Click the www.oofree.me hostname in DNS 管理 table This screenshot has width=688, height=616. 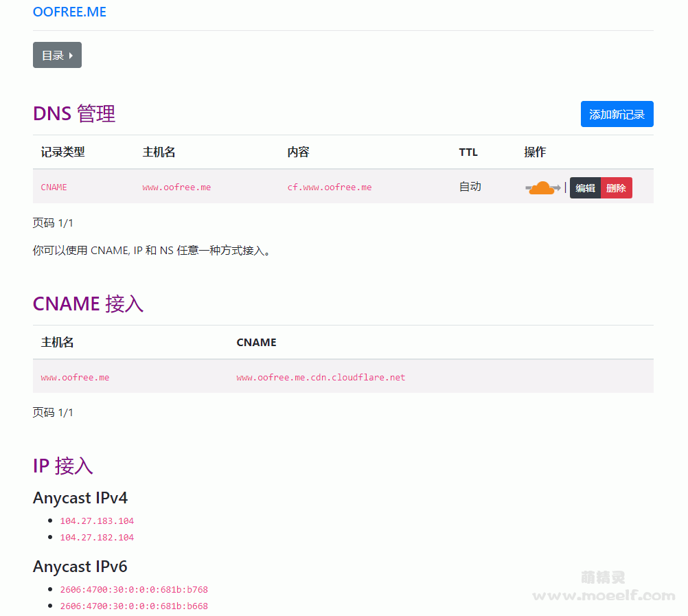[x=176, y=187]
